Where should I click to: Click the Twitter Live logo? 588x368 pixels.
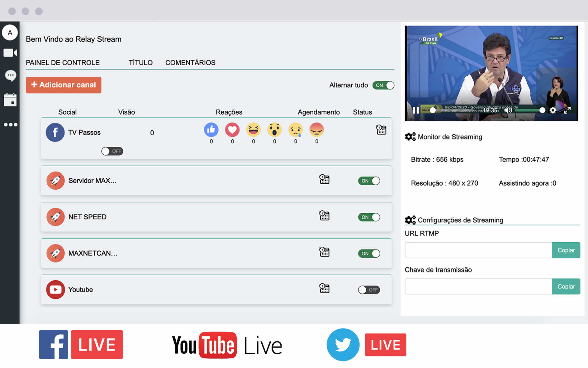pos(366,345)
